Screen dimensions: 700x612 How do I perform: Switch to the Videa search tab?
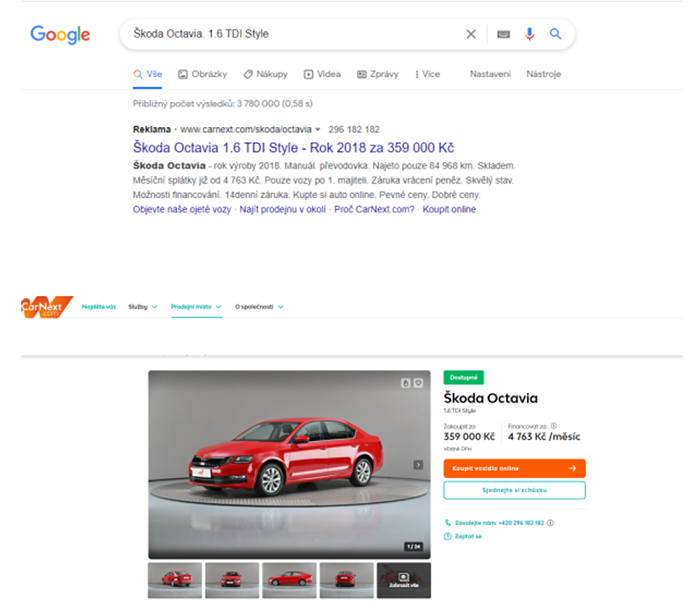point(323,74)
